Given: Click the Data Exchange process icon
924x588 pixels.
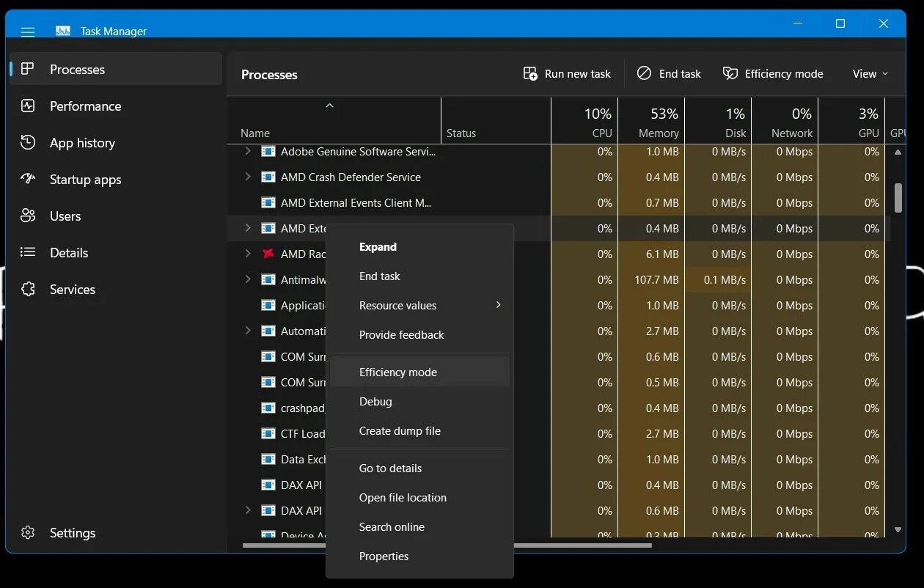Looking at the screenshot, I should coord(268,460).
